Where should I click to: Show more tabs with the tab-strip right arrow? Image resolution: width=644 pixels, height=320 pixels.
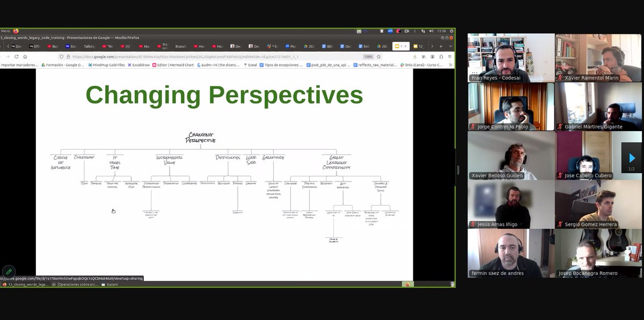432,46
